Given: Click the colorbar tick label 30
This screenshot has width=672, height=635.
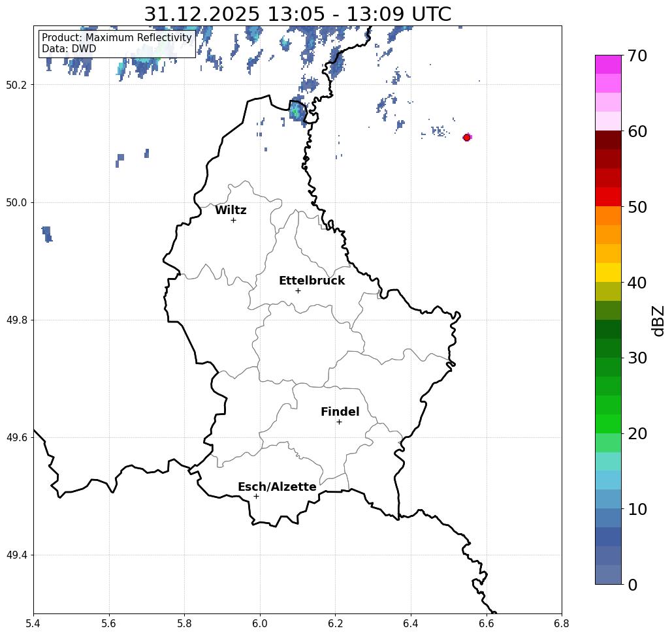Looking at the screenshot, I should pyautogui.click(x=637, y=358).
